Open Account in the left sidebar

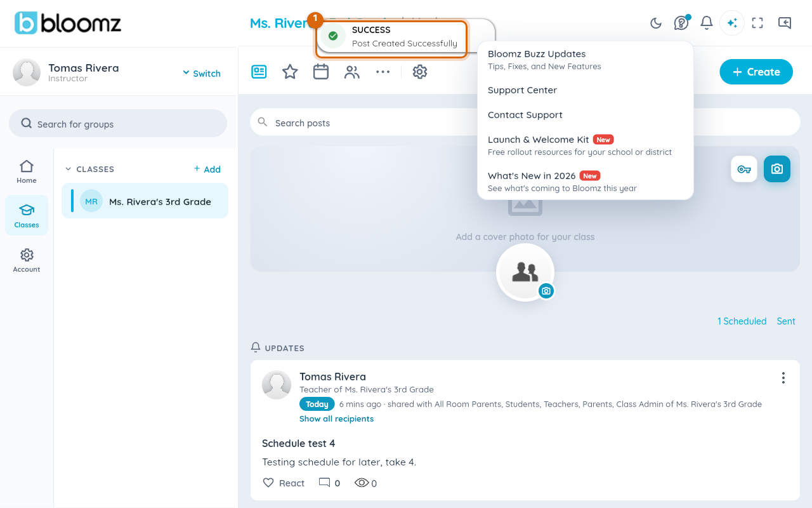27,260
